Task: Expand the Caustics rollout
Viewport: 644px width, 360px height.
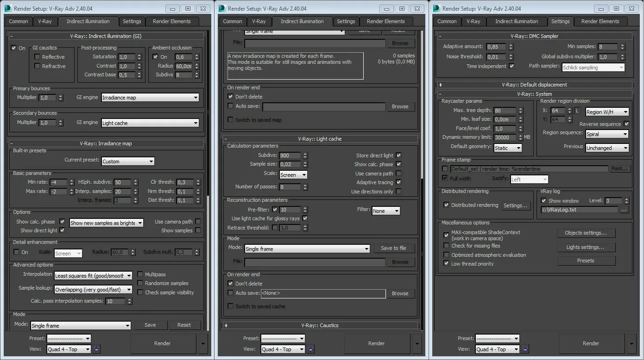Action: coord(226,325)
